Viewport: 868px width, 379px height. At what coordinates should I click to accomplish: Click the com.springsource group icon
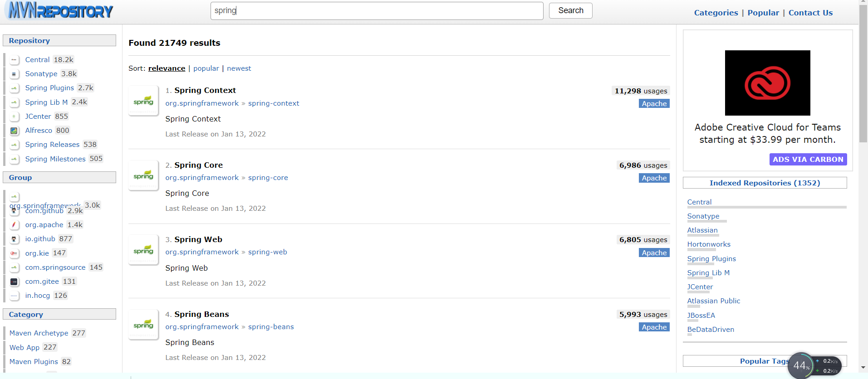[15, 267]
